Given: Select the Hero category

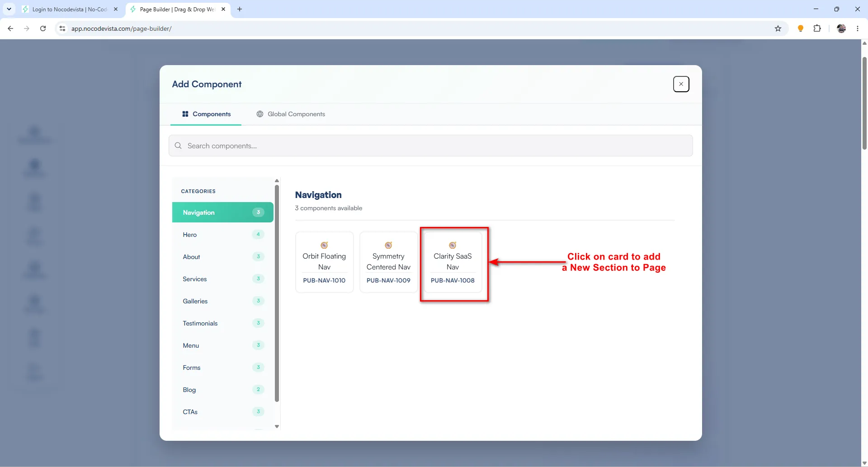Looking at the screenshot, I should click(x=222, y=235).
